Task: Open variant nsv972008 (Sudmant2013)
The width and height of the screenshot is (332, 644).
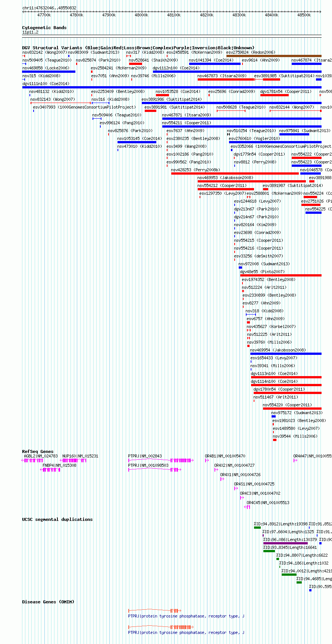Action: [x=264, y=264]
